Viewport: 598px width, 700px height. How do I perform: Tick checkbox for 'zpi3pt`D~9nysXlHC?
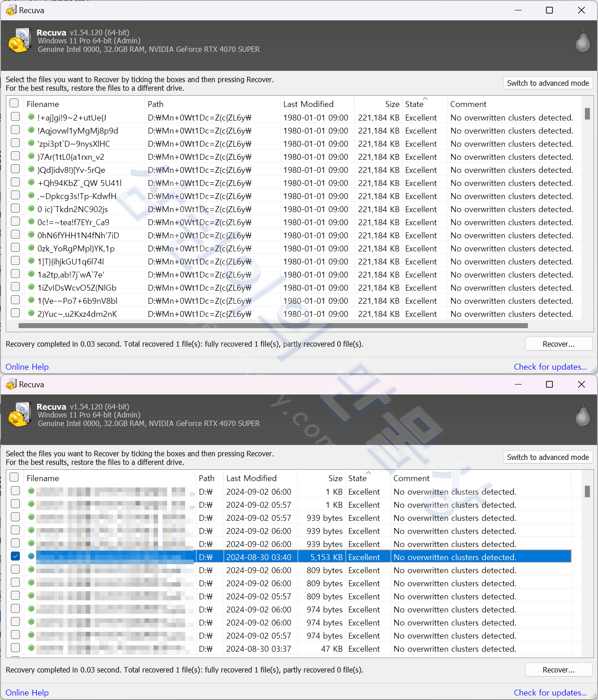pyautogui.click(x=15, y=143)
